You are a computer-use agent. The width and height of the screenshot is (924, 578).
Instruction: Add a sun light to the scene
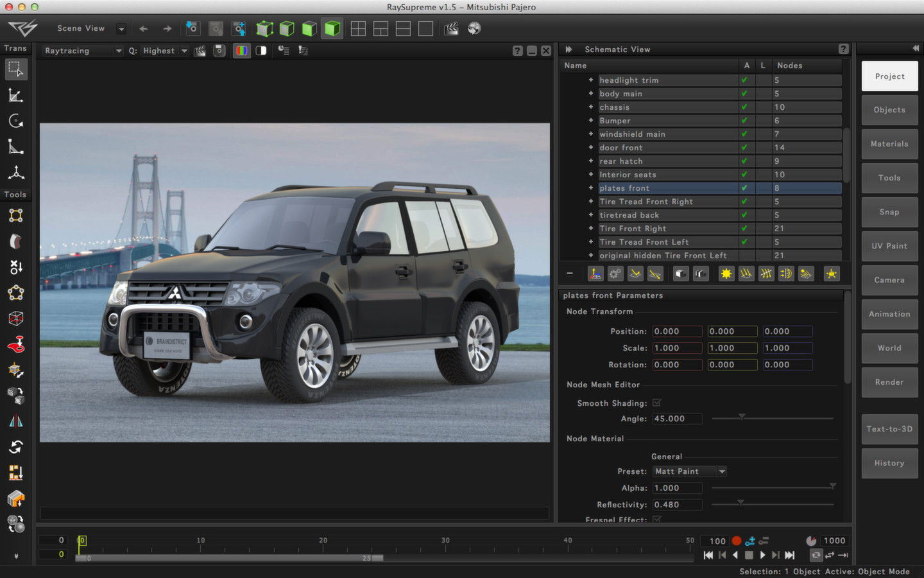point(726,274)
